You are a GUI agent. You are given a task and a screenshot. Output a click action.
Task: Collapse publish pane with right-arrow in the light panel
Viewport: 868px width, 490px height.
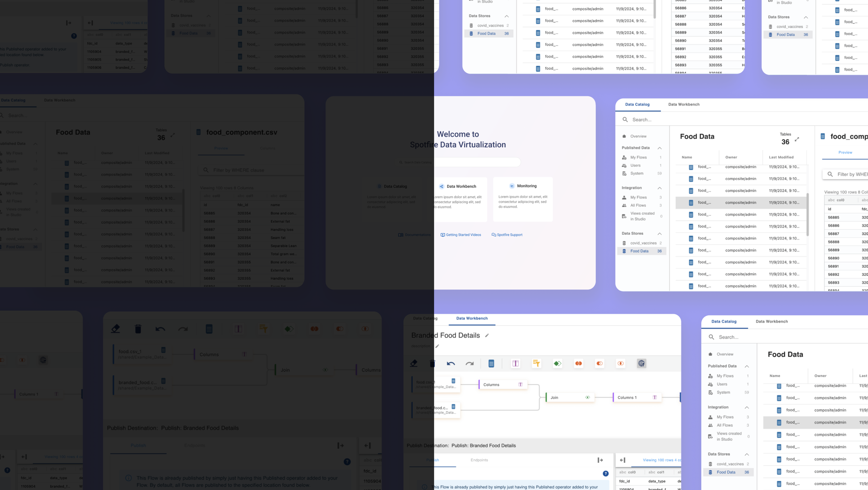(600, 460)
